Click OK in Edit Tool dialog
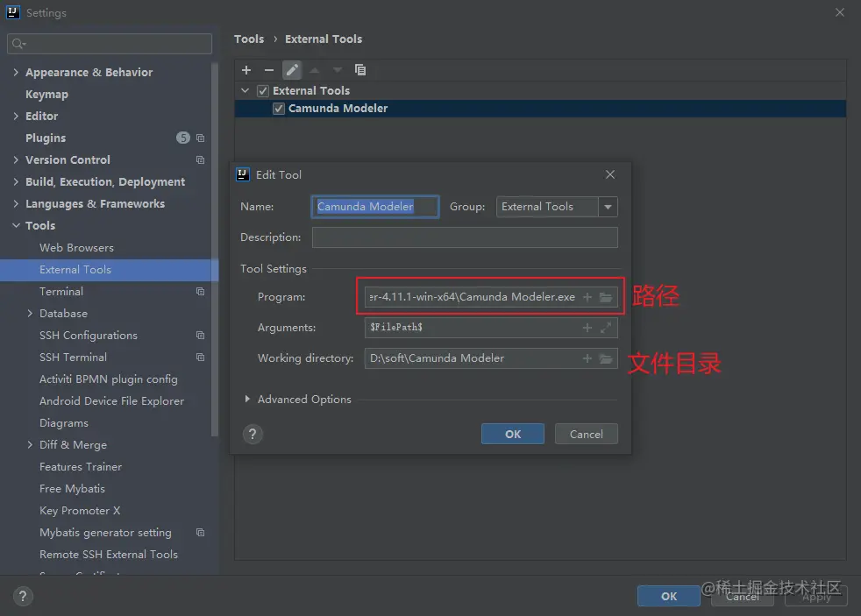This screenshot has height=616, width=861. 513,434
